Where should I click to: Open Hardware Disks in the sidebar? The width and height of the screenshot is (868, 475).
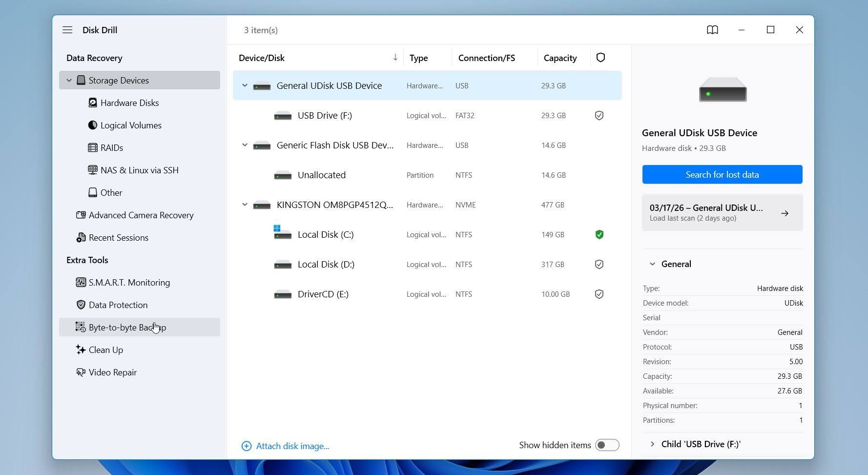pyautogui.click(x=129, y=103)
